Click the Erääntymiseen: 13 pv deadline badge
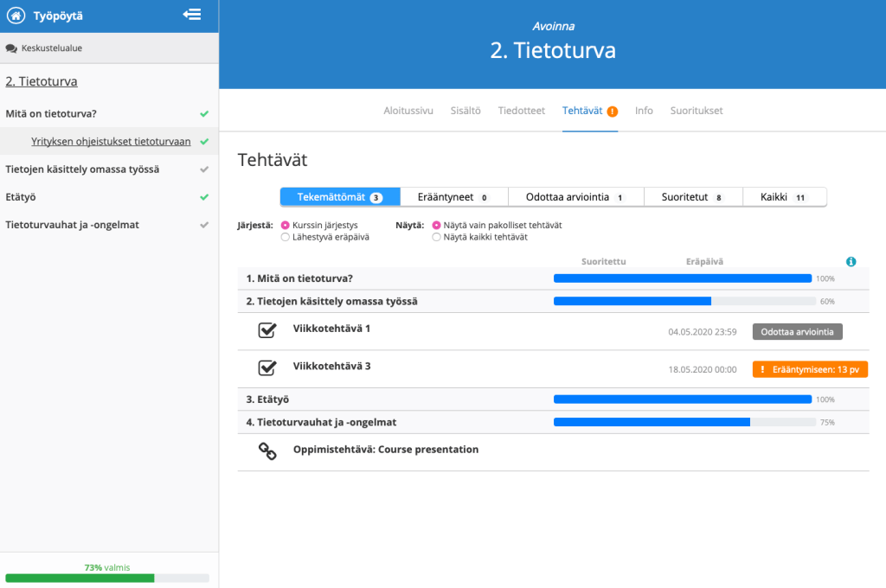Image resolution: width=886 pixels, height=588 pixels. (x=810, y=368)
